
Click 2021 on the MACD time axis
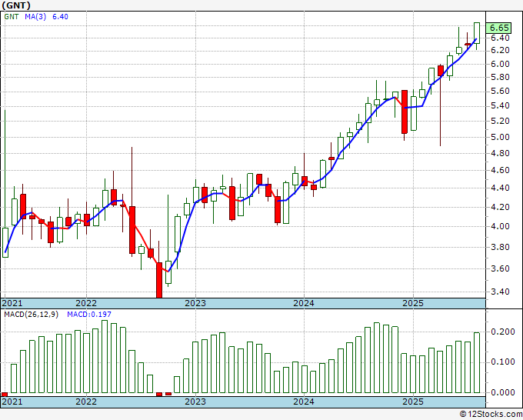(x=12, y=402)
